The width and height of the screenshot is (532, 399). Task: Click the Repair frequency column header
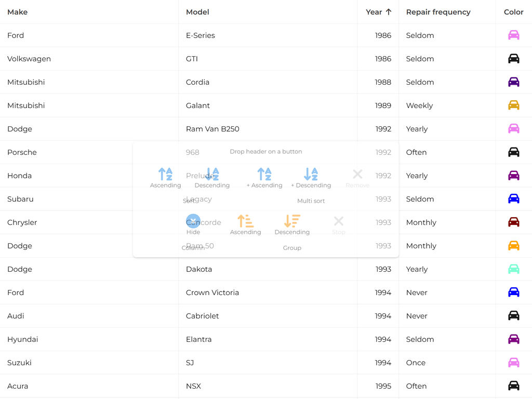click(x=438, y=12)
